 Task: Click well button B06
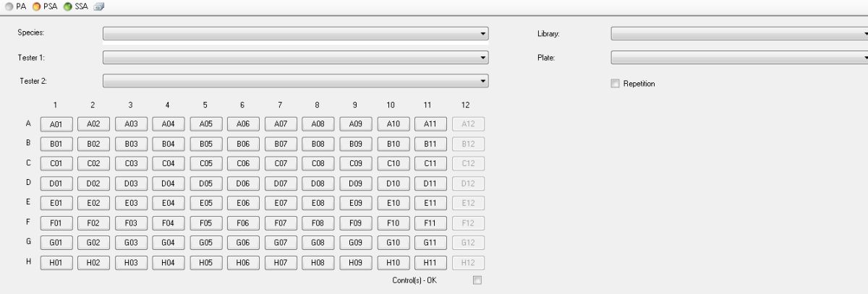tap(243, 144)
